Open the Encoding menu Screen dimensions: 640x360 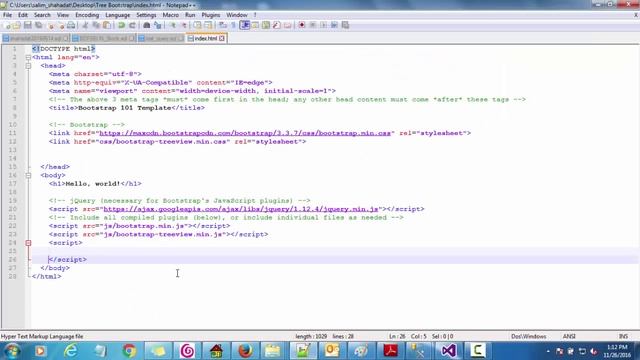87,15
